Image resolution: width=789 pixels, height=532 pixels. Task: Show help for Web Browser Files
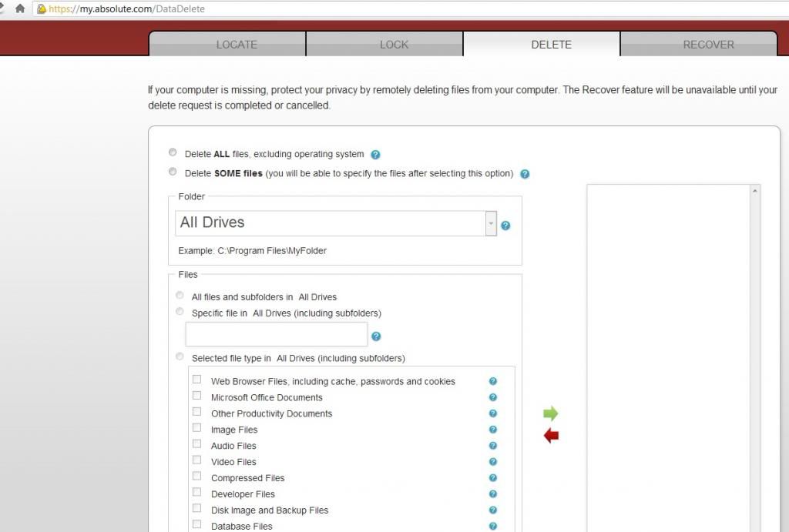[x=493, y=381]
